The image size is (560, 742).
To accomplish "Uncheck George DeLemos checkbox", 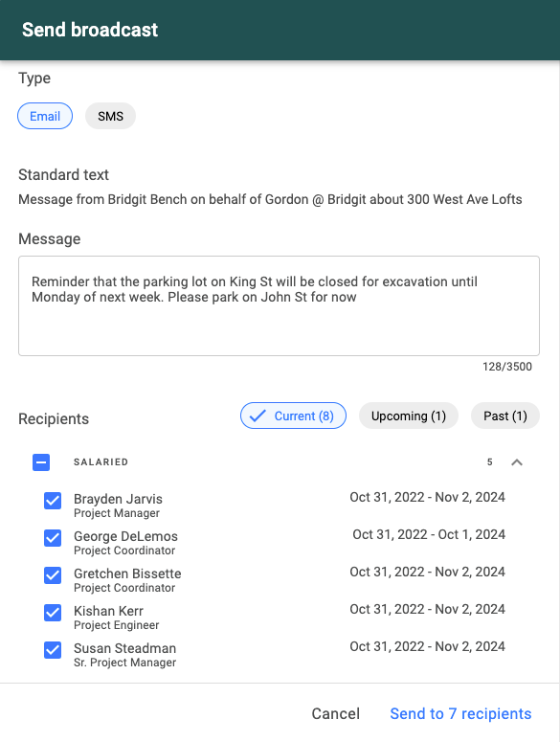I will (53, 538).
